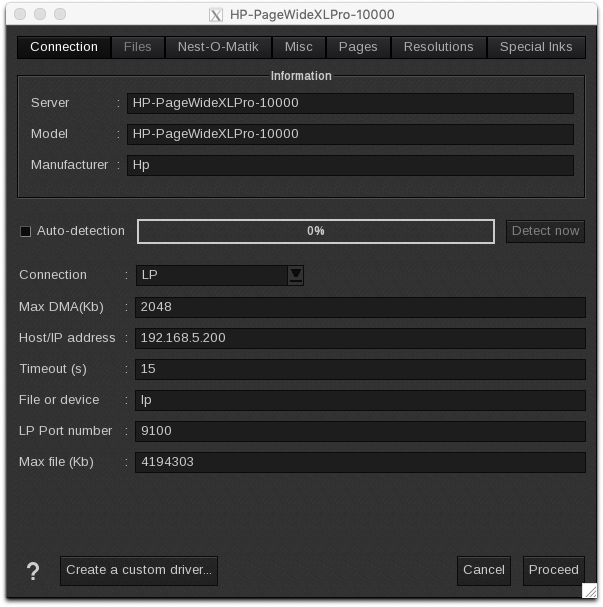Click the Host/IP address label
This screenshot has width=603, height=607.
coord(67,338)
